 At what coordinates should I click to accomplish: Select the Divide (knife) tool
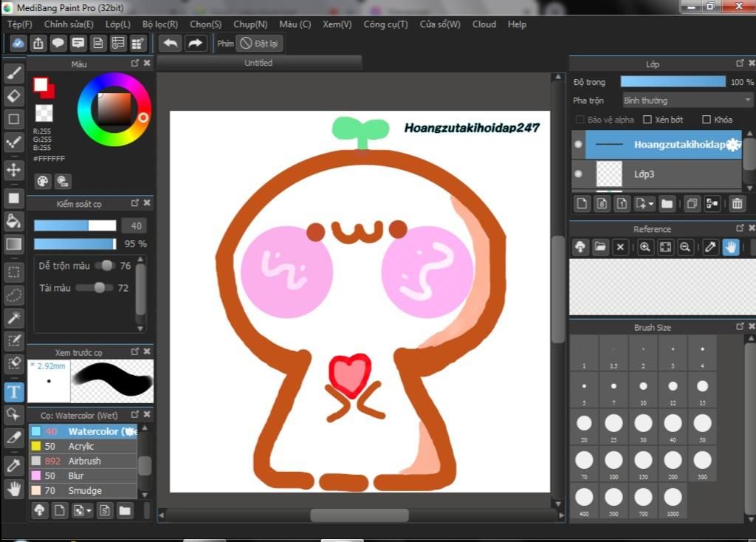click(14, 437)
